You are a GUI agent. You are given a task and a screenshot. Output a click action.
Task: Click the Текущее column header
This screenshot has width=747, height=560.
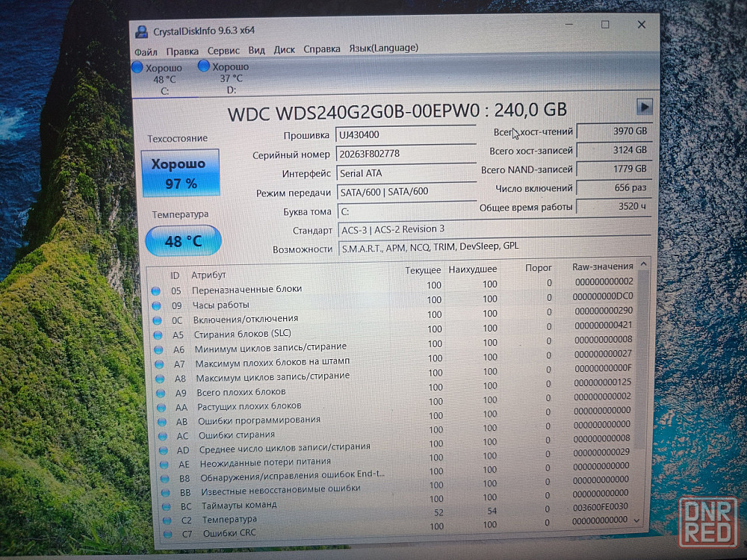[423, 270]
